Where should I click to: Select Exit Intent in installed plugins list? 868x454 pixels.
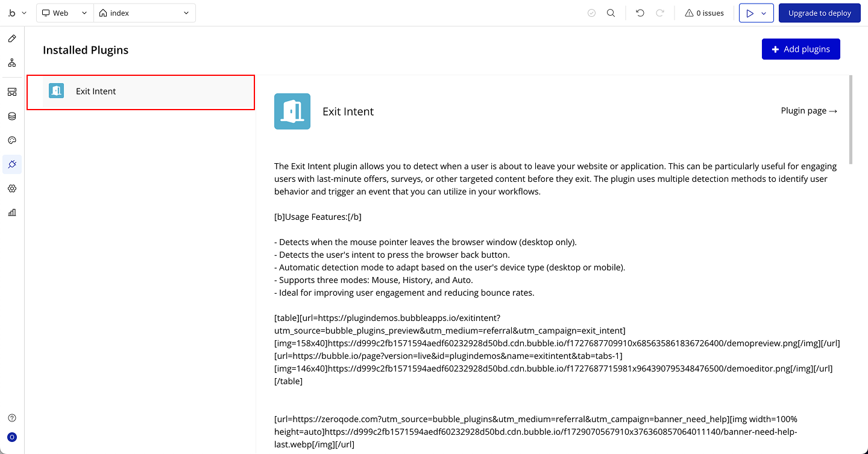141,92
